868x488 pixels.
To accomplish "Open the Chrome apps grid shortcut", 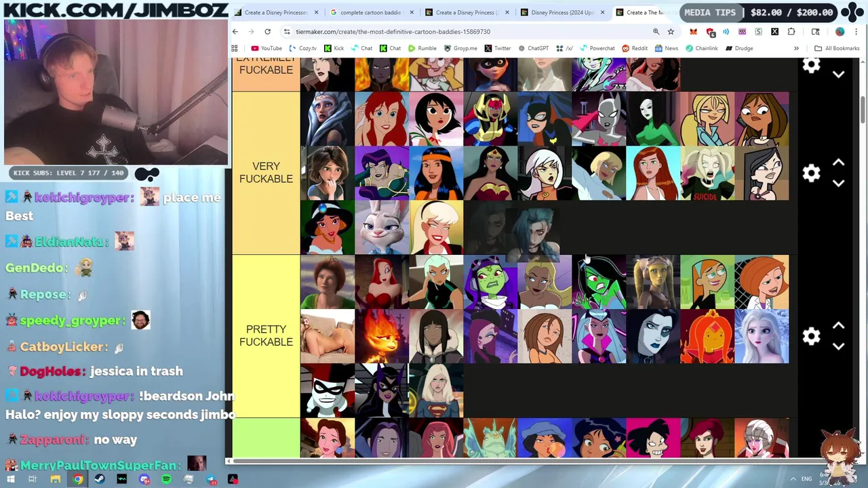I will (235, 48).
